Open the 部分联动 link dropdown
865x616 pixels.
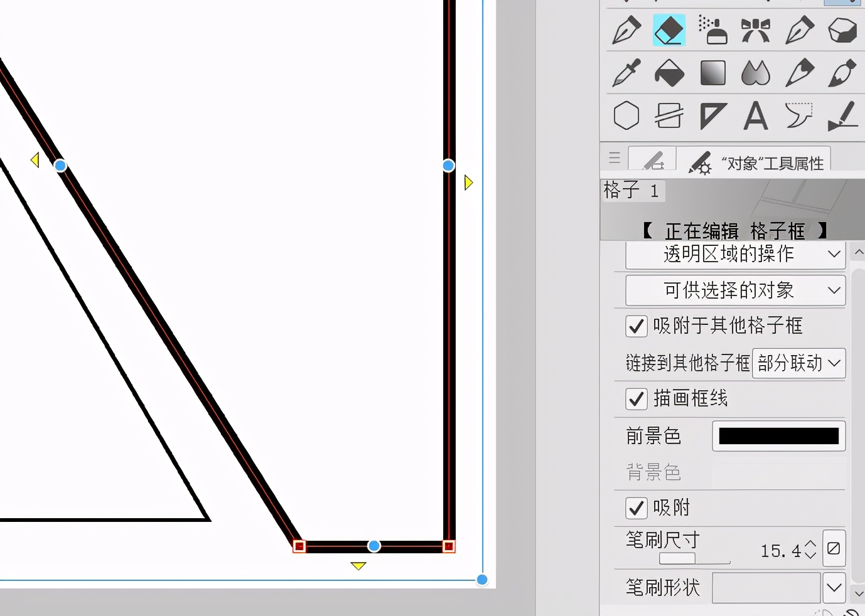coord(798,363)
